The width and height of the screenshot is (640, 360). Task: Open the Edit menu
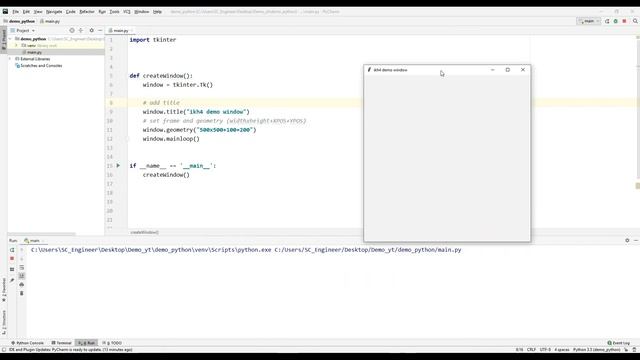click(x=26, y=12)
